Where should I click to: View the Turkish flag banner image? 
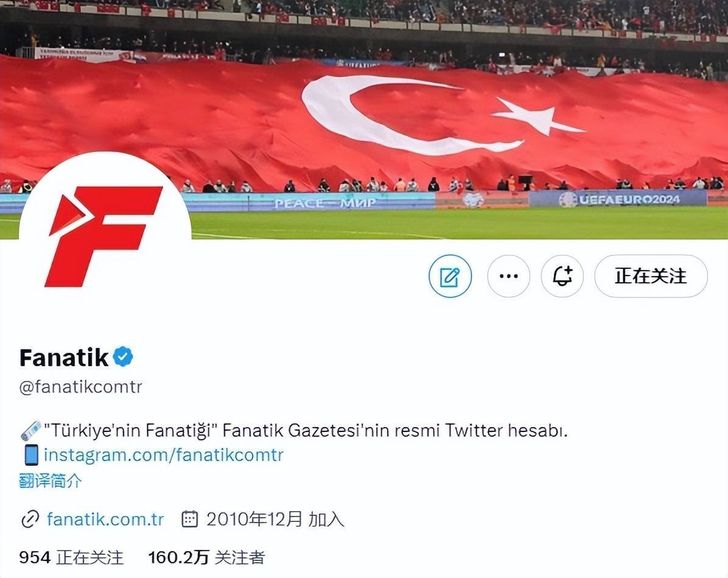[364, 119]
